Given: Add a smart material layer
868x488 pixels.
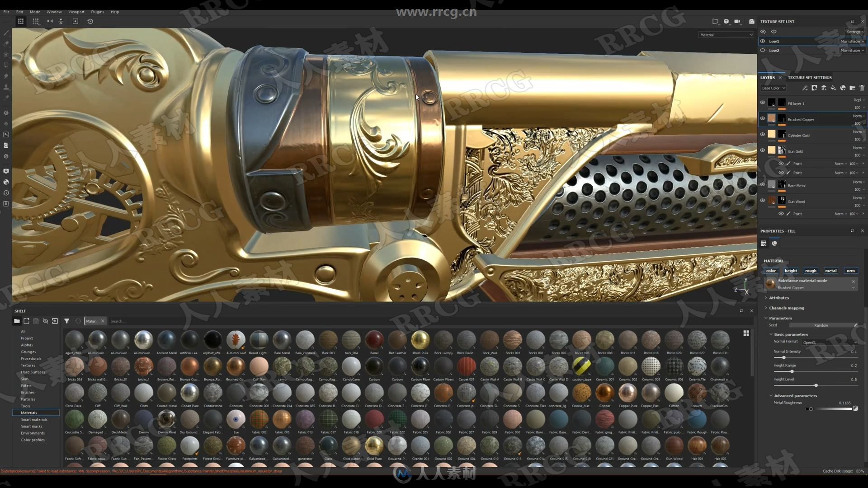Looking at the screenshot, I should coord(843,88).
